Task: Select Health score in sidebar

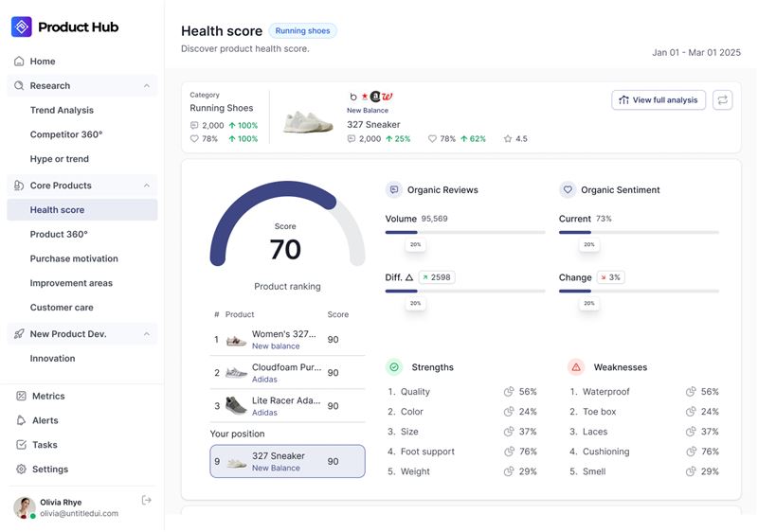Action: [82, 210]
